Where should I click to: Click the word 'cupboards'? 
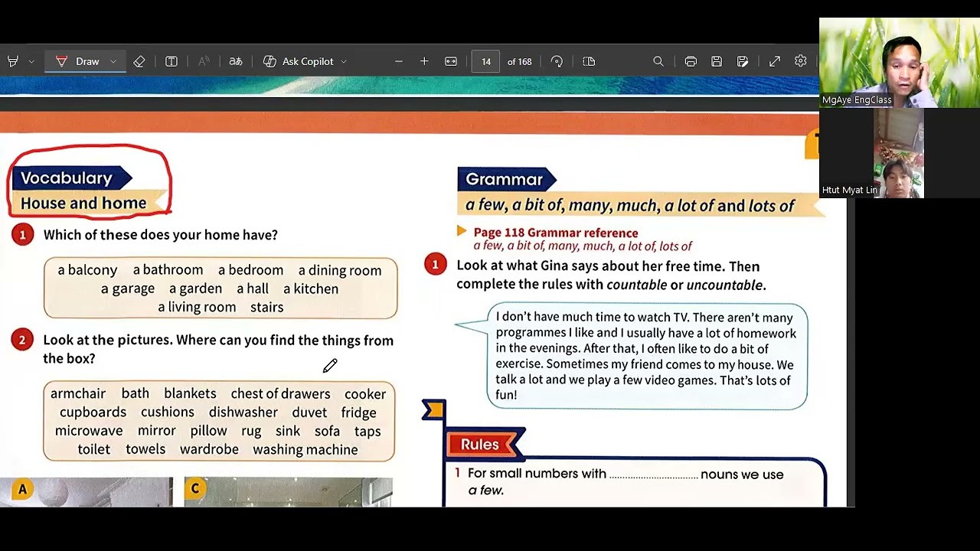(x=93, y=412)
